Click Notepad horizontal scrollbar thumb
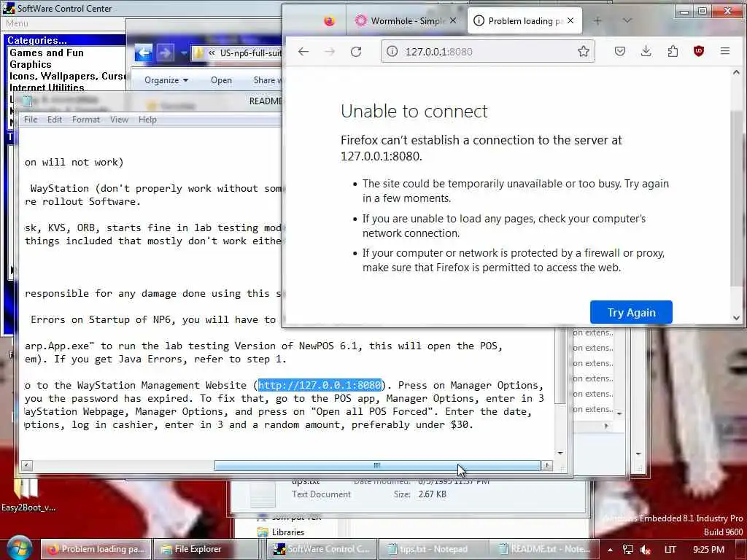747x560 pixels. click(x=377, y=465)
